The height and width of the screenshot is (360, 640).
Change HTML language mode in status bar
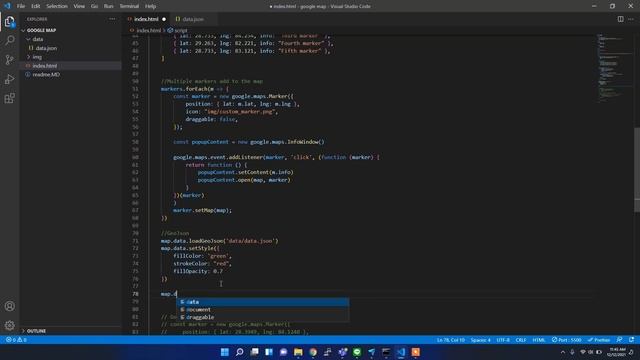tap(539, 340)
